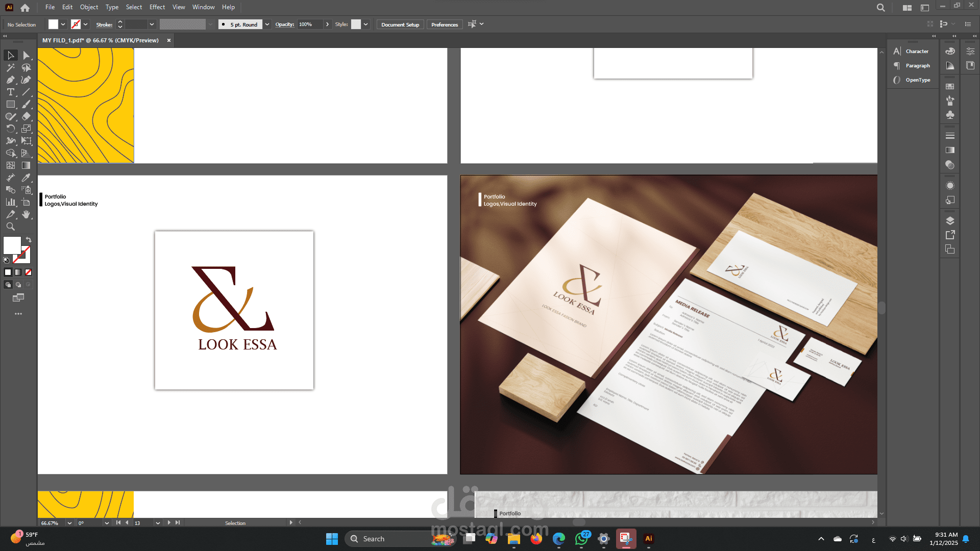Enable Draw Behind mode
Image resolution: width=980 pixels, height=551 pixels.
[18, 285]
